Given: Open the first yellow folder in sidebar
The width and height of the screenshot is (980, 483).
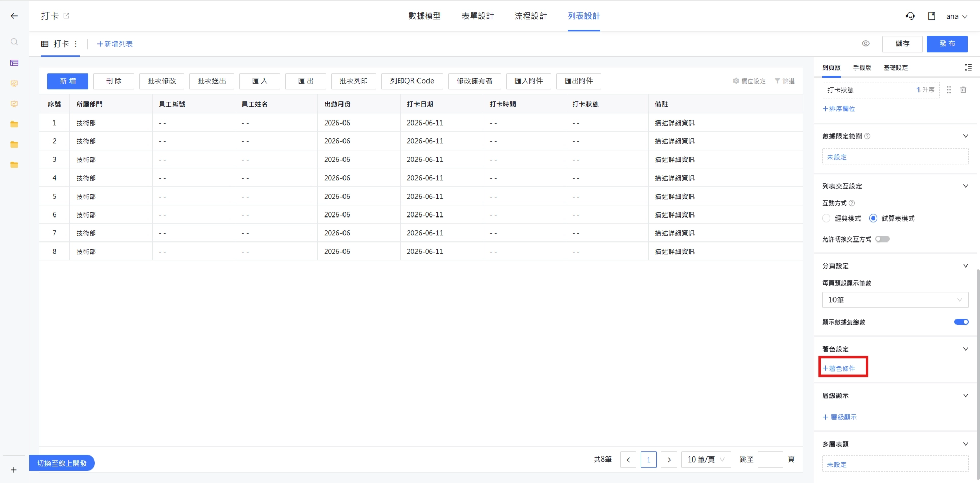Looking at the screenshot, I should point(14,124).
